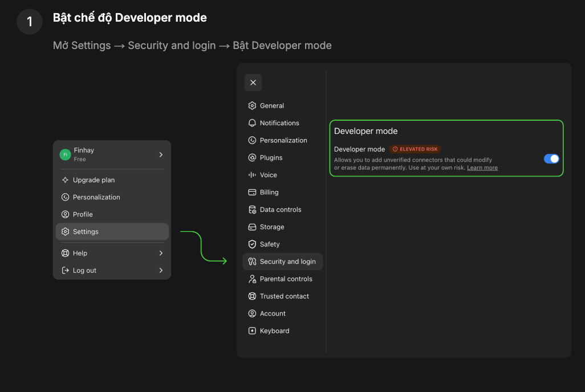Click the Account avatar icon
Image resolution: width=585 pixels, height=392 pixels.
(252, 314)
